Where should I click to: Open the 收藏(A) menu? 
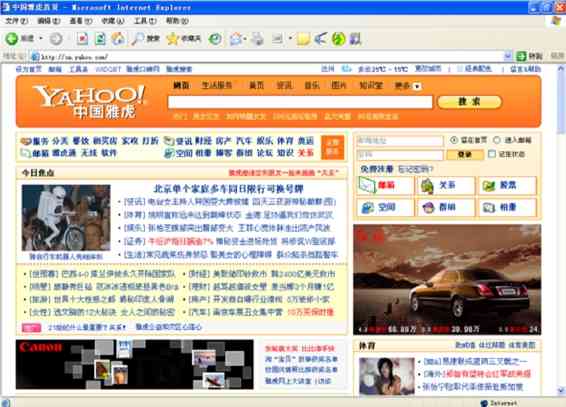tap(113, 21)
